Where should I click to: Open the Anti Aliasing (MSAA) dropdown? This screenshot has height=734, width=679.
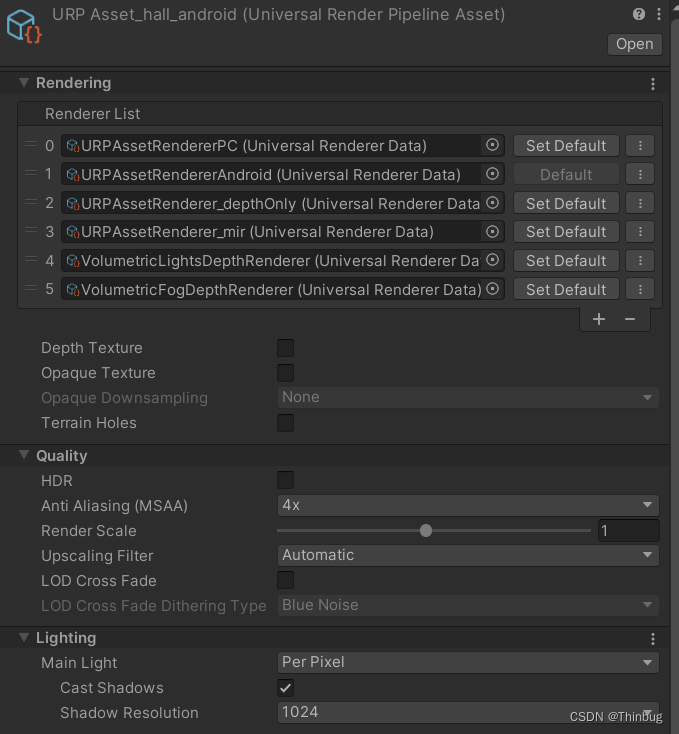[468, 505]
